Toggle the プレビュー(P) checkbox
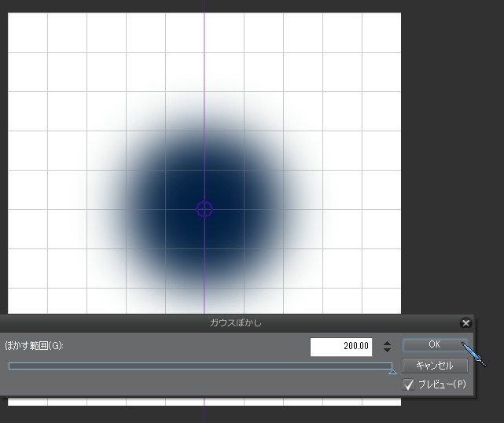The image size is (504, 423). 408,384
